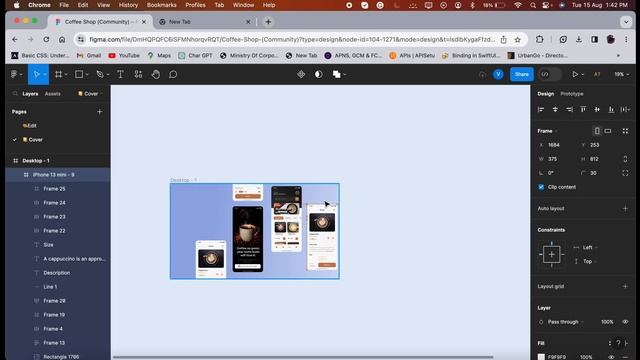Align selection top icon
Image resolution: width=640 pixels, height=360 pixels.
(583, 109)
